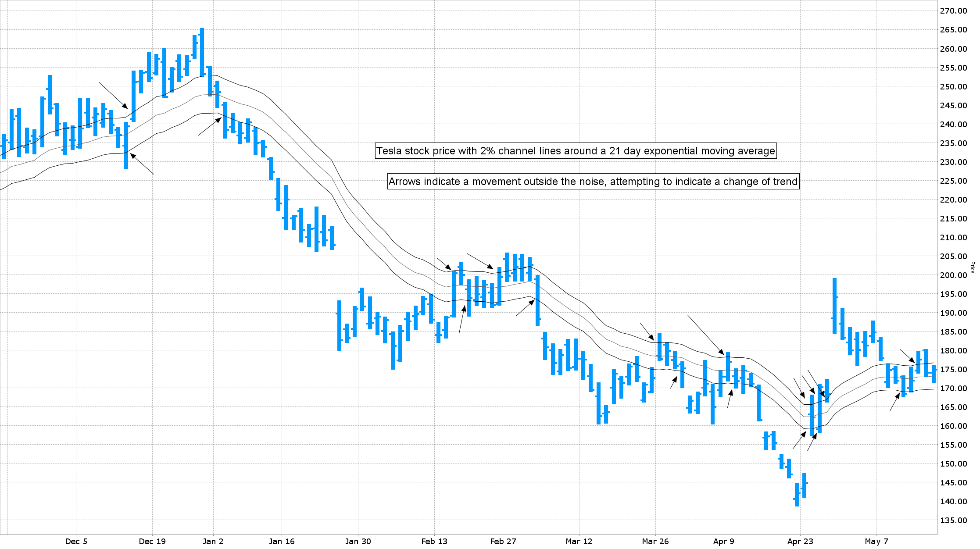This screenshot has width=980, height=549.
Task: Click the Feb 13 date axis label
Action: [434, 541]
